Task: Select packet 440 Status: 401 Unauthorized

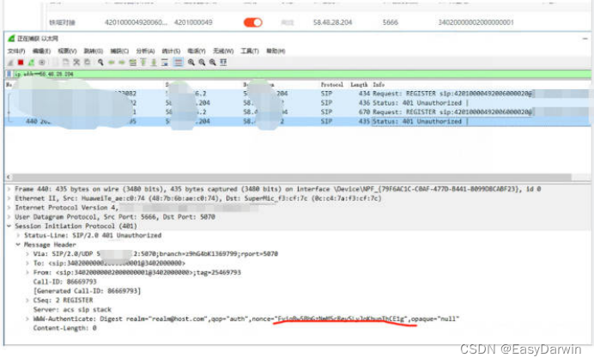Action: [x=297, y=122]
